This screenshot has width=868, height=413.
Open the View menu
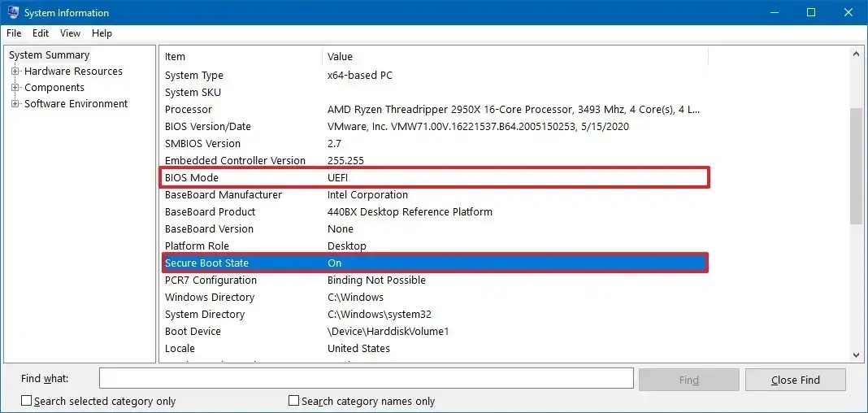click(71, 33)
